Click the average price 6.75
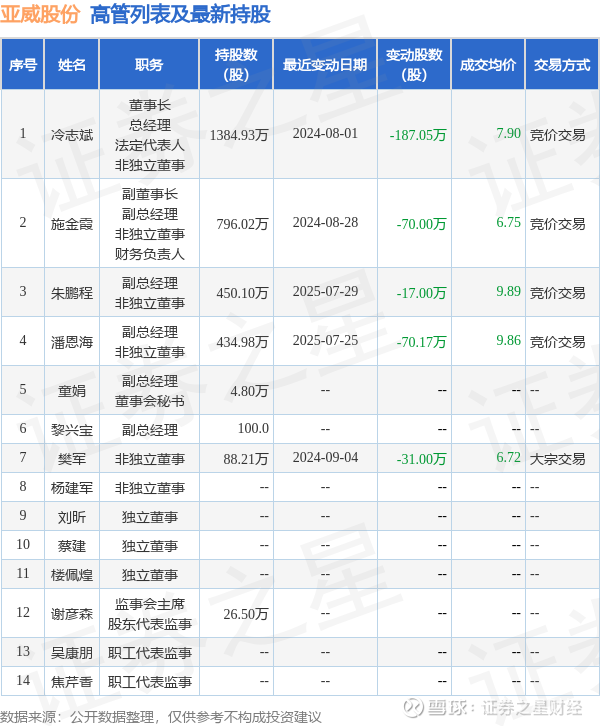 [508, 222]
